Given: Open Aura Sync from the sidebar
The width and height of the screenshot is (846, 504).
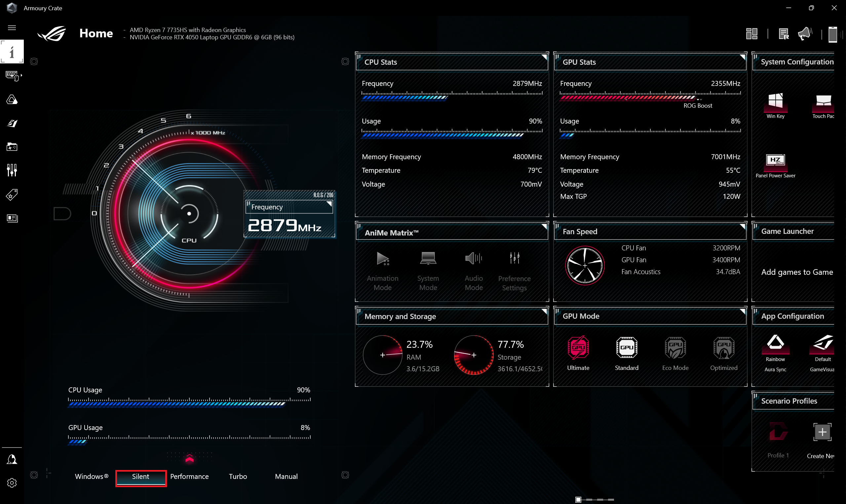Looking at the screenshot, I should (x=12, y=99).
